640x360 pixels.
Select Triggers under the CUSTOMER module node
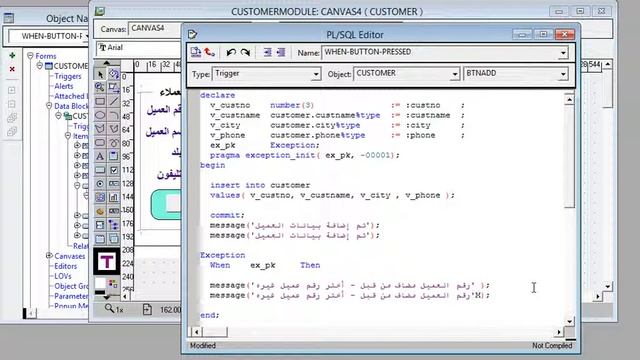tap(68, 76)
